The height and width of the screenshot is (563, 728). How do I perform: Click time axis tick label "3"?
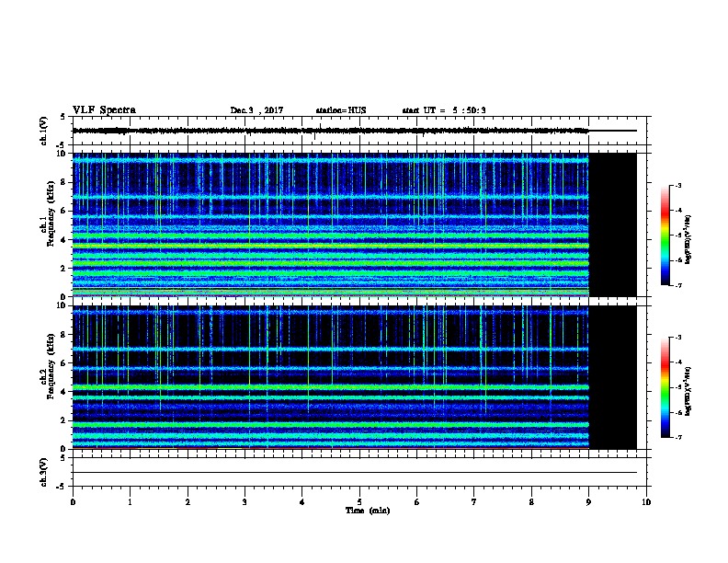pos(245,502)
